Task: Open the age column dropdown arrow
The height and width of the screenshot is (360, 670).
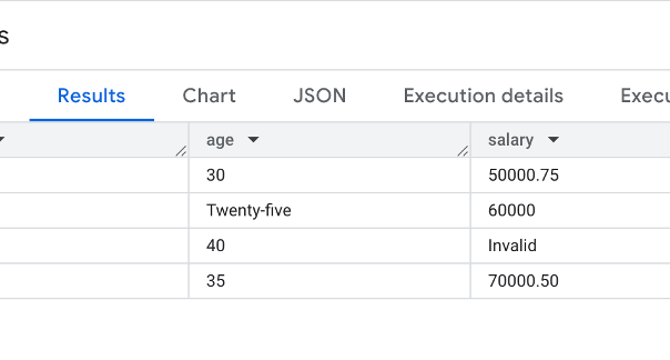Action: click(253, 140)
